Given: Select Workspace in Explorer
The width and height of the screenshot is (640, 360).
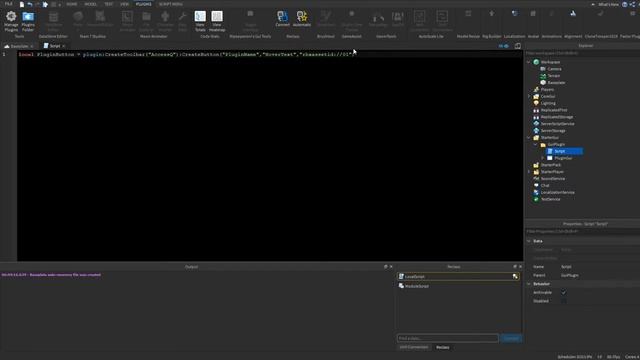Looking at the screenshot, I should pos(550,62).
